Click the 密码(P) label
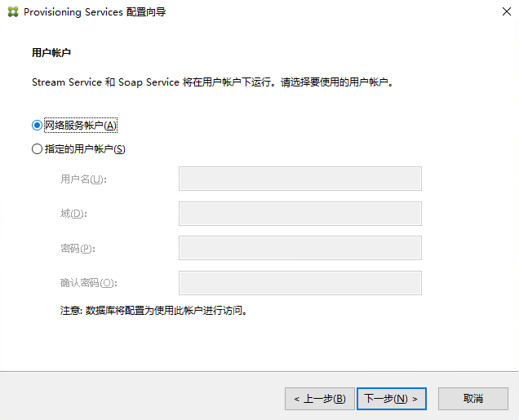The width and height of the screenshot is (519, 420). pos(78,249)
